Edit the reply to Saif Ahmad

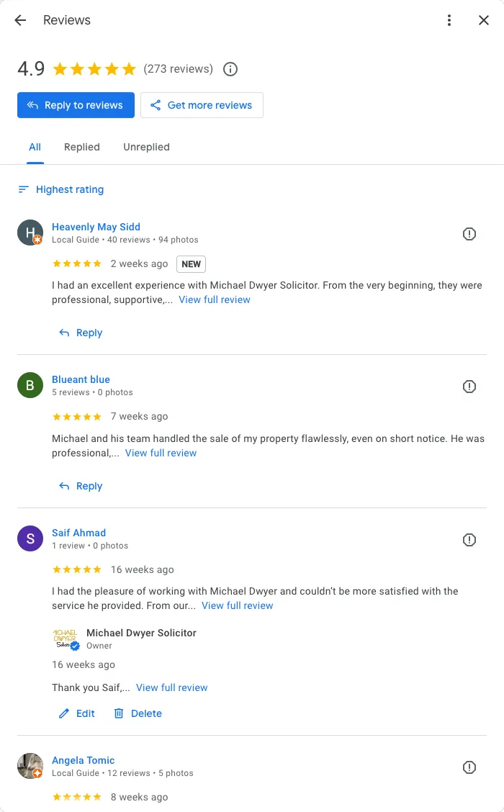[76, 713]
